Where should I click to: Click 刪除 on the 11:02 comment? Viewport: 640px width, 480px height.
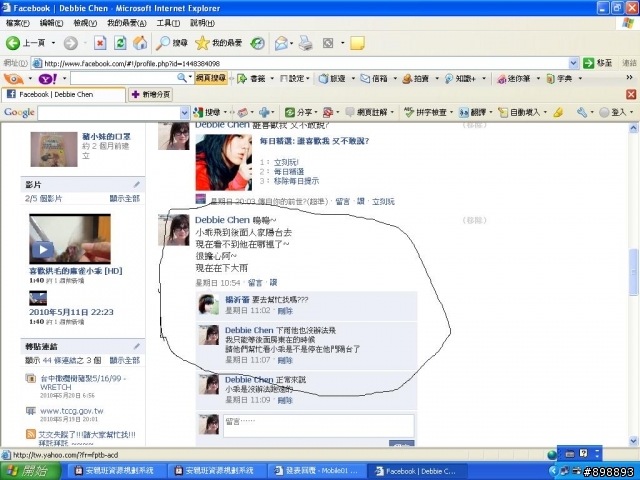coord(285,311)
